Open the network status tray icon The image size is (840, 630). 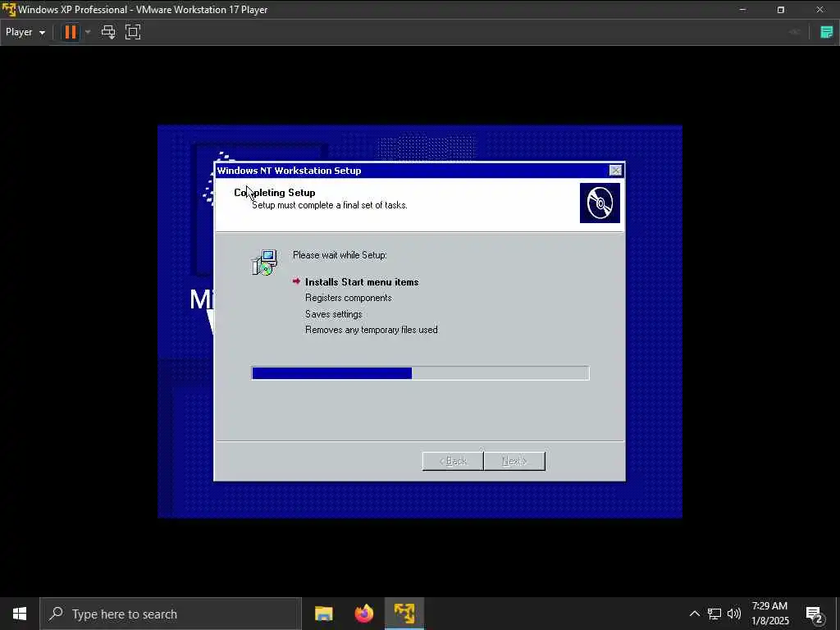(714, 614)
